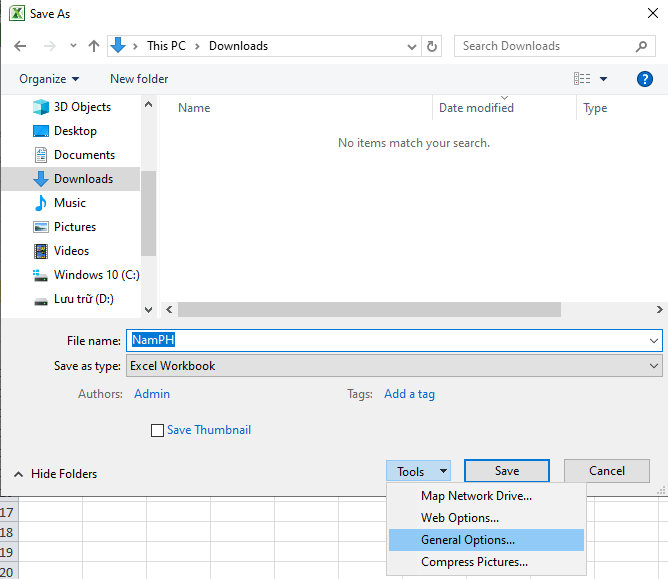Expand the address bar history dropdown

point(412,46)
